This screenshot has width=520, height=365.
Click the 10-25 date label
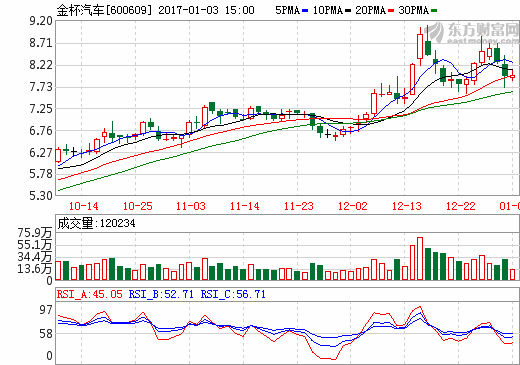click(x=137, y=206)
